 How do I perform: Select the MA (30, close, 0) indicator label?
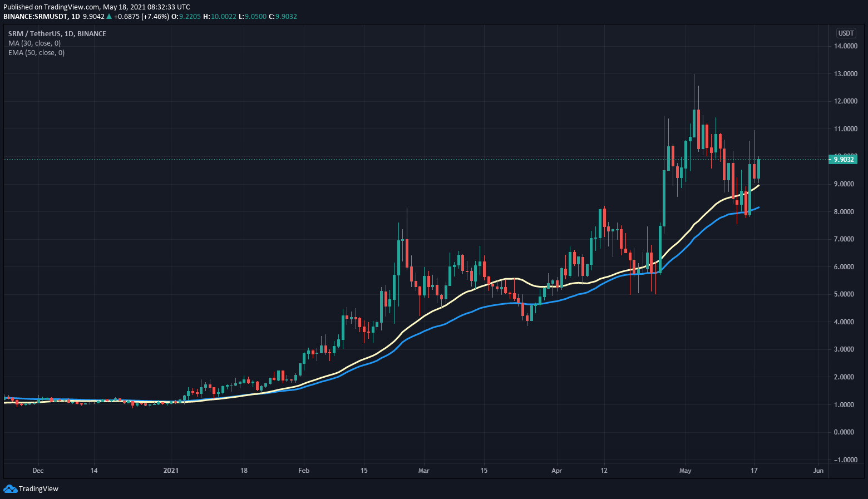pos(34,43)
